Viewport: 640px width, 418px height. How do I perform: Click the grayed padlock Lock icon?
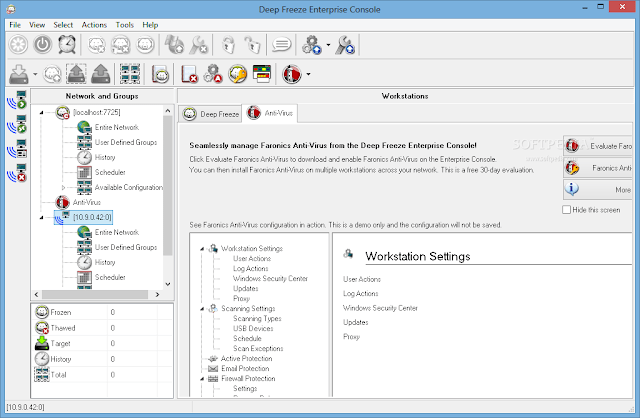coord(228,44)
